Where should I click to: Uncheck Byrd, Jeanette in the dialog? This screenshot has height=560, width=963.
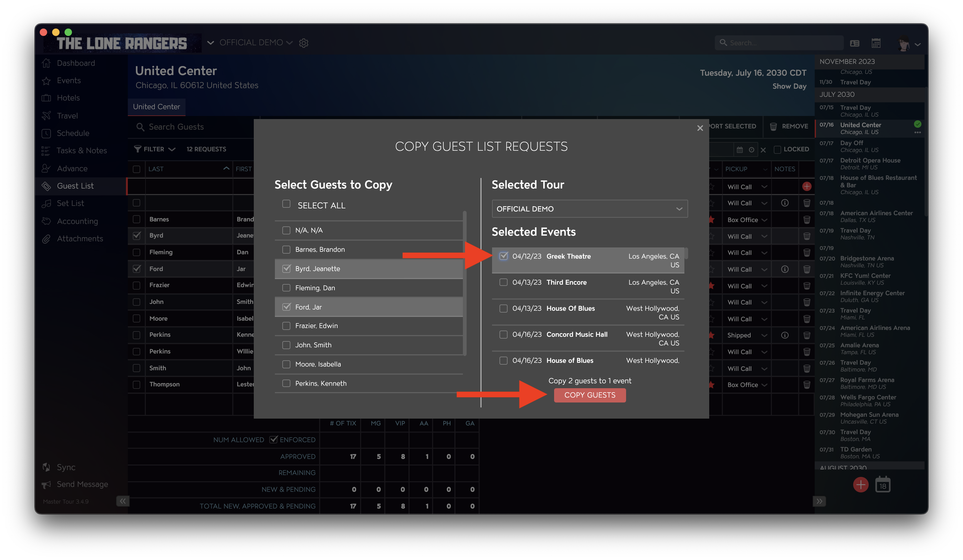[286, 269]
